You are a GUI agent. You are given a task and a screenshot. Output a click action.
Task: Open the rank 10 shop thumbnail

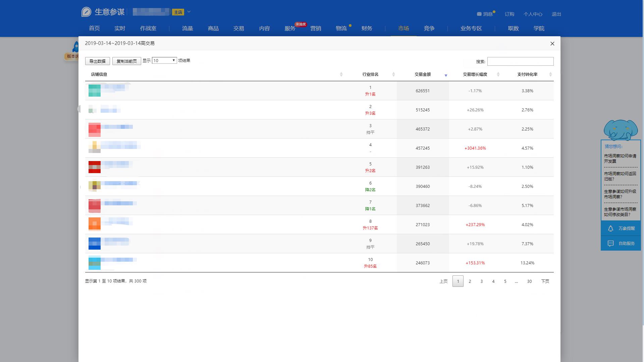pyautogui.click(x=95, y=263)
